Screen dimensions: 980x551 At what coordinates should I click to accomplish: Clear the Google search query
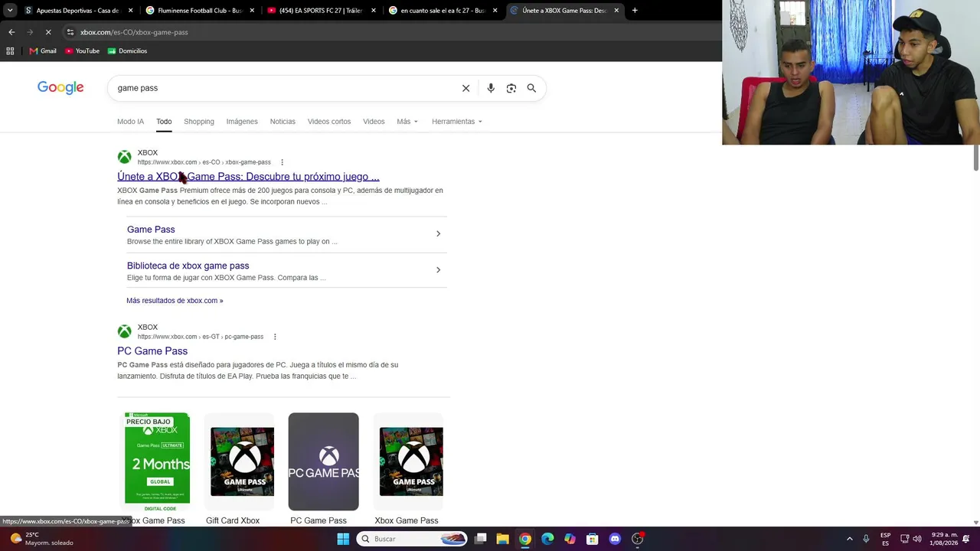click(x=465, y=88)
